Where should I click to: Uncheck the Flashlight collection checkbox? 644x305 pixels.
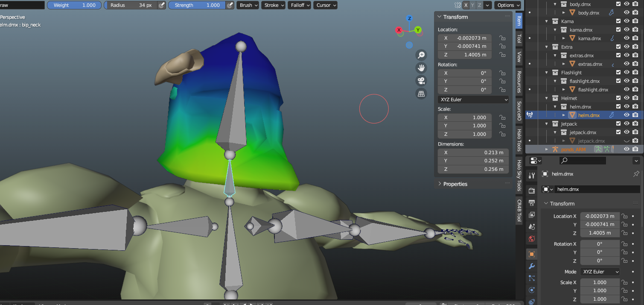click(x=618, y=72)
